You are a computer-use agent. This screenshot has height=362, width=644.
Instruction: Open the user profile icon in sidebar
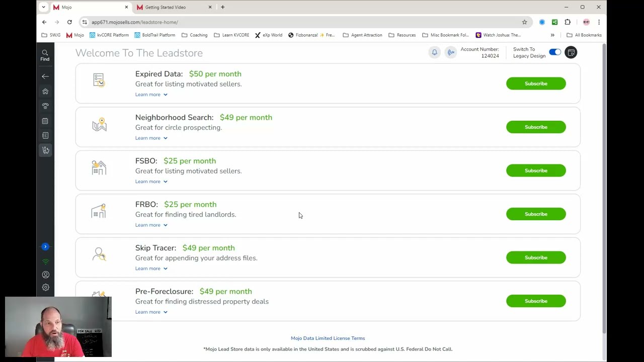point(45,275)
